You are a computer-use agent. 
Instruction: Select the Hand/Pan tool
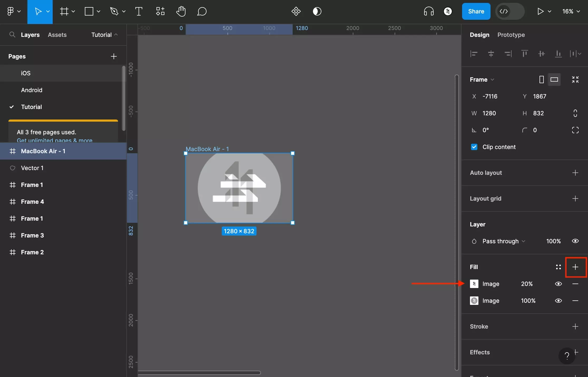[x=180, y=11]
